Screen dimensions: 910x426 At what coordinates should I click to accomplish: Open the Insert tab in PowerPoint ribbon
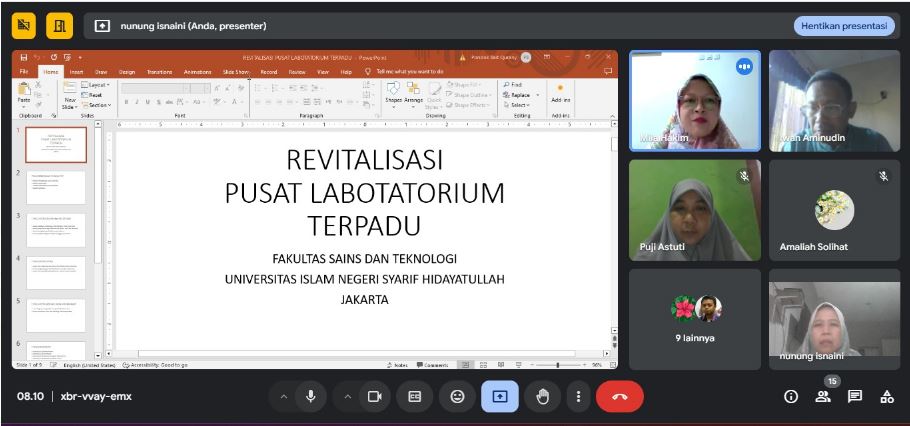(x=74, y=72)
